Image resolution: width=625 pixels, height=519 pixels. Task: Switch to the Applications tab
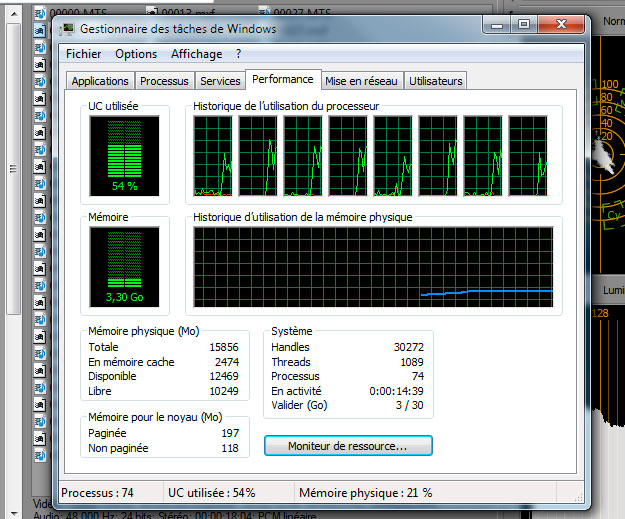(x=100, y=81)
